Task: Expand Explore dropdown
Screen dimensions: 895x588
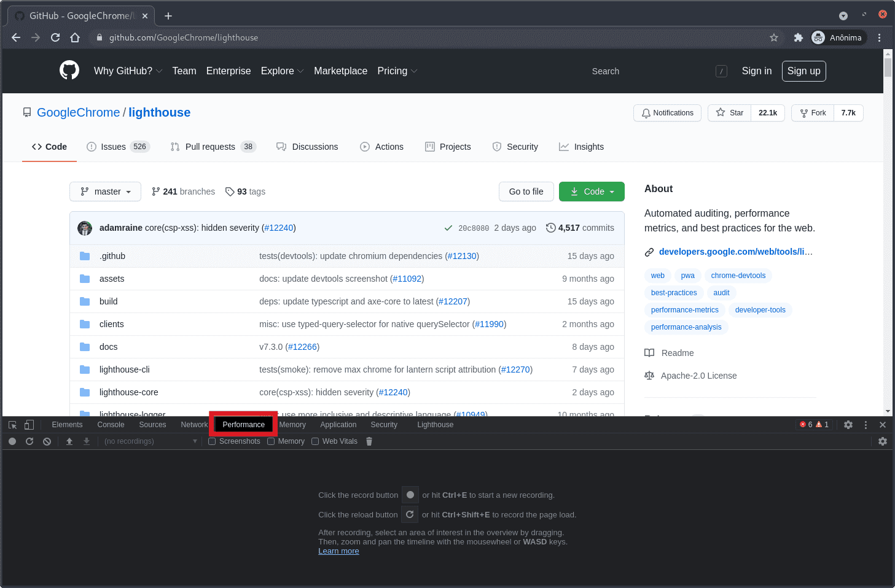Action: pos(282,71)
